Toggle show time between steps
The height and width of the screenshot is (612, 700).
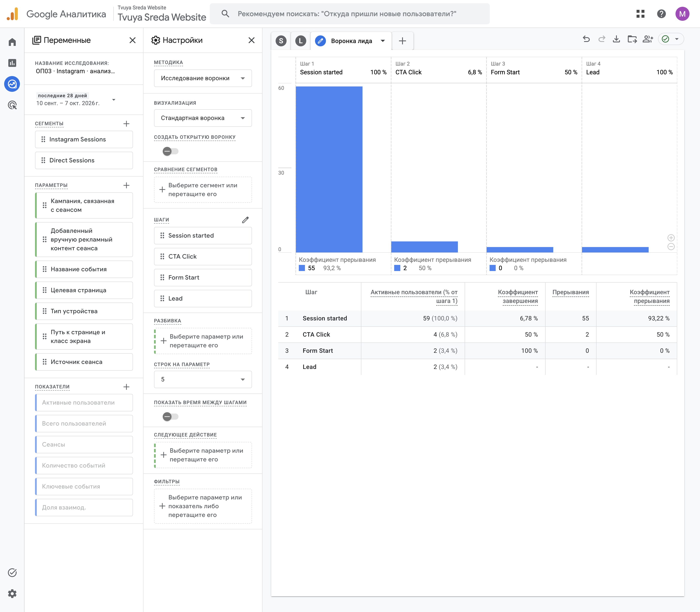[x=170, y=417]
